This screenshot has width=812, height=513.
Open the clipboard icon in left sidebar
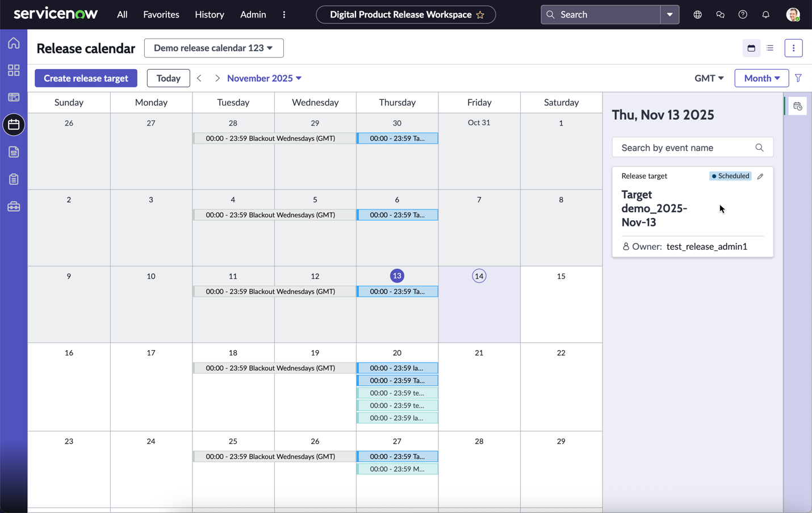click(x=14, y=179)
